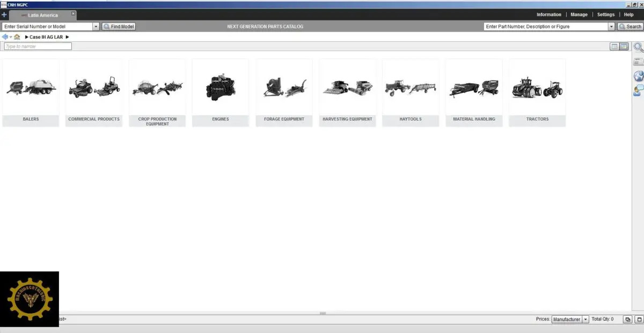
Task: Open the Harvesting Equipment category thumbnail
Action: (347, 93)
